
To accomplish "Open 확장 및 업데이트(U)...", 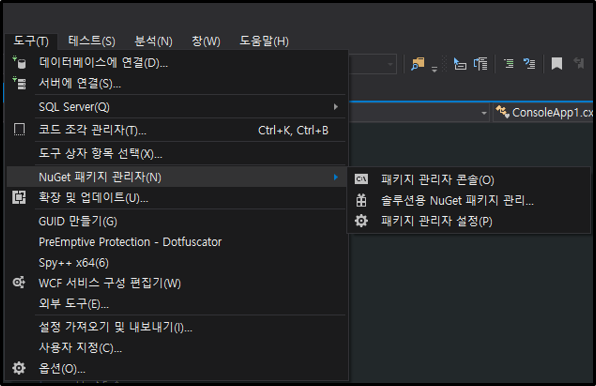I will [x=177, y=198].
